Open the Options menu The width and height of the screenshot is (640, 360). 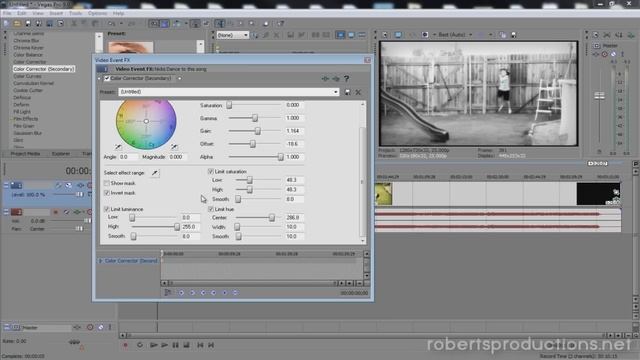click(x=97, y=13)
